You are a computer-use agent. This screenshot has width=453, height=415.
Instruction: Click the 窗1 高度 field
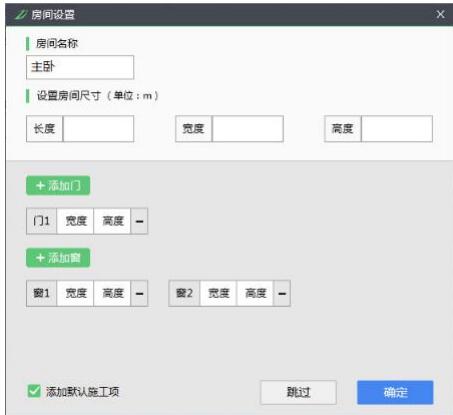(112, 293)
